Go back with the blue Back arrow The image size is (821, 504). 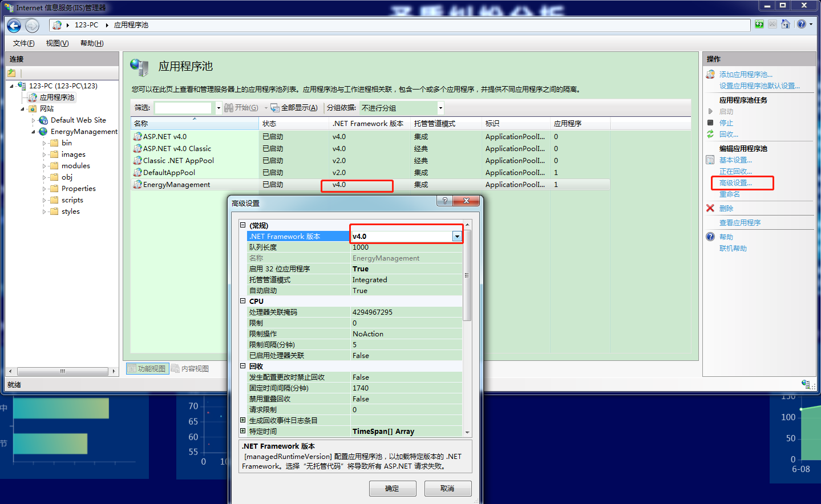pos(14,25)
